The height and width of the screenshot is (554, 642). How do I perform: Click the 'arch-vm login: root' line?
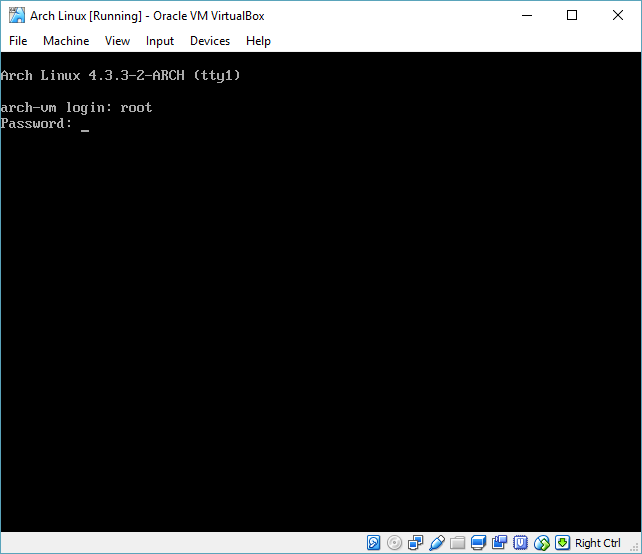point(76,108)
